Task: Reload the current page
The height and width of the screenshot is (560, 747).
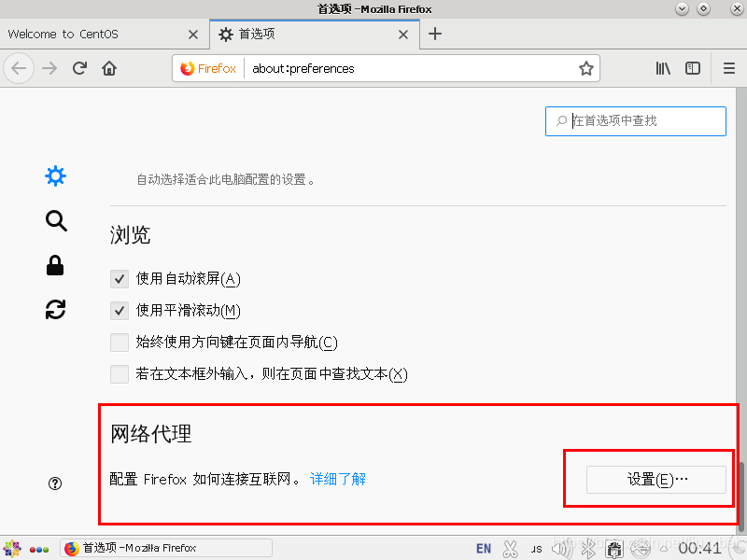Action: tap(79, 68)
